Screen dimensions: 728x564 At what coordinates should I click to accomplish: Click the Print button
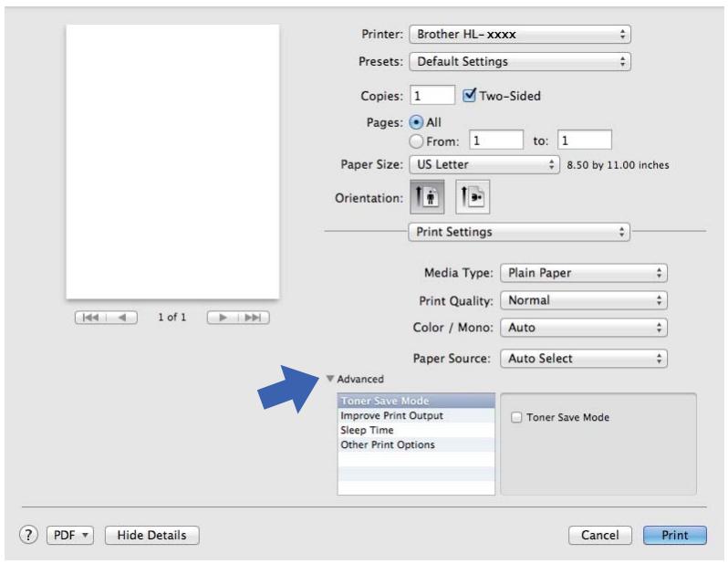(x=674, y=535)
